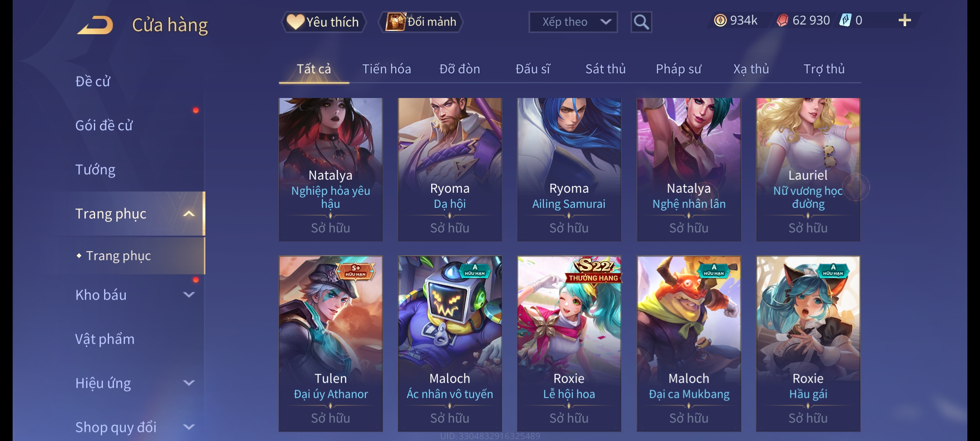
Task: Open Gói đề cử in sidebar
Action: click(x=104, y=125)
